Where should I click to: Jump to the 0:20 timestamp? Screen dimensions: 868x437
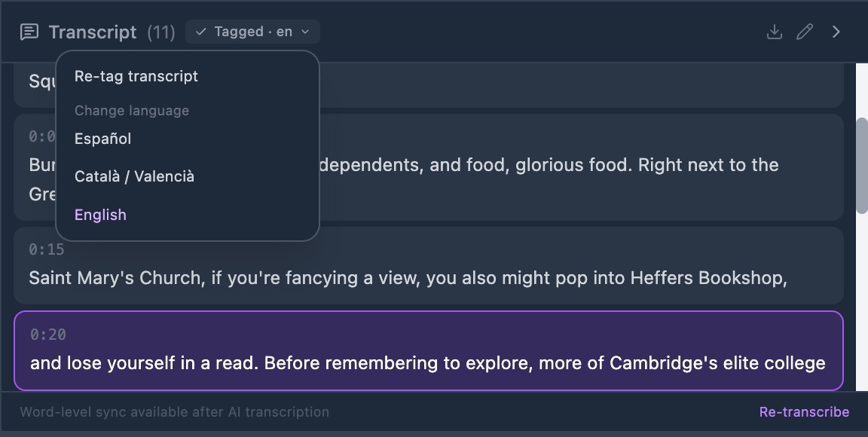48,335
